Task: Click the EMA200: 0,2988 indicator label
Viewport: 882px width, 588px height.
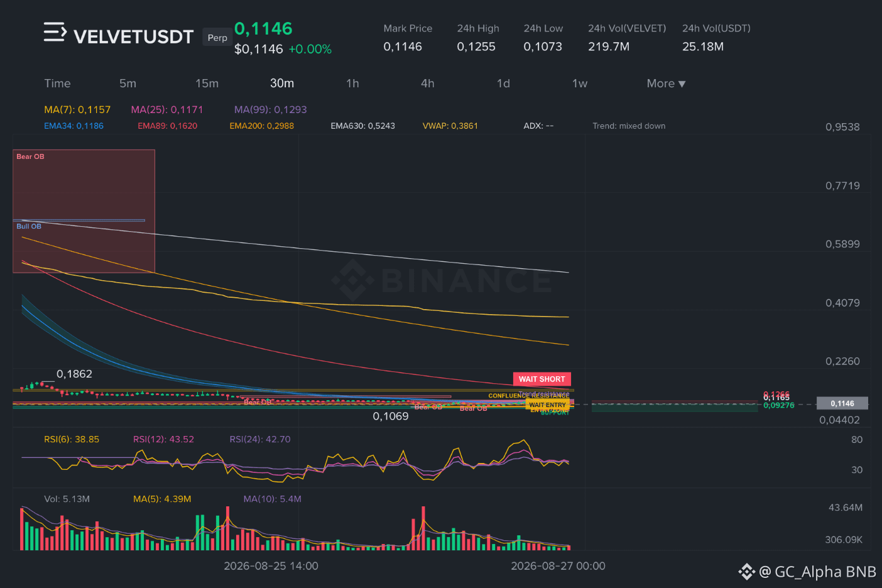Action: (261, 126)
